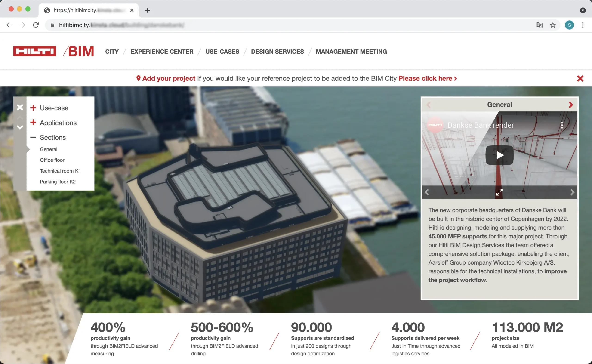The image size is (592, 364).
Task: Open the USE-CASES menu item
Action: [222, 52]
